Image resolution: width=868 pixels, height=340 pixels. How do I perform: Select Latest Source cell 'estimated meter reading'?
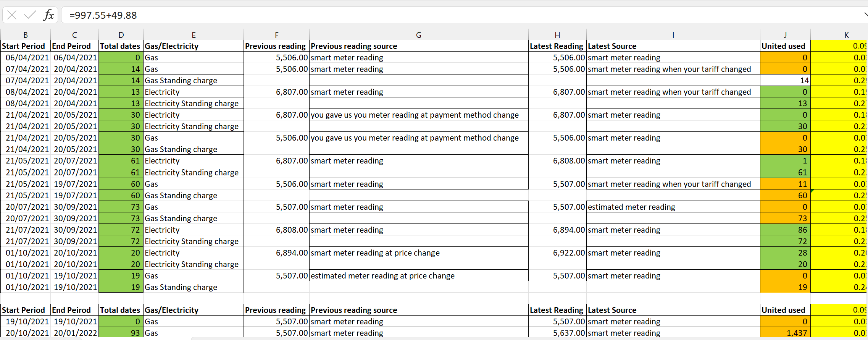tap(673, 207)
